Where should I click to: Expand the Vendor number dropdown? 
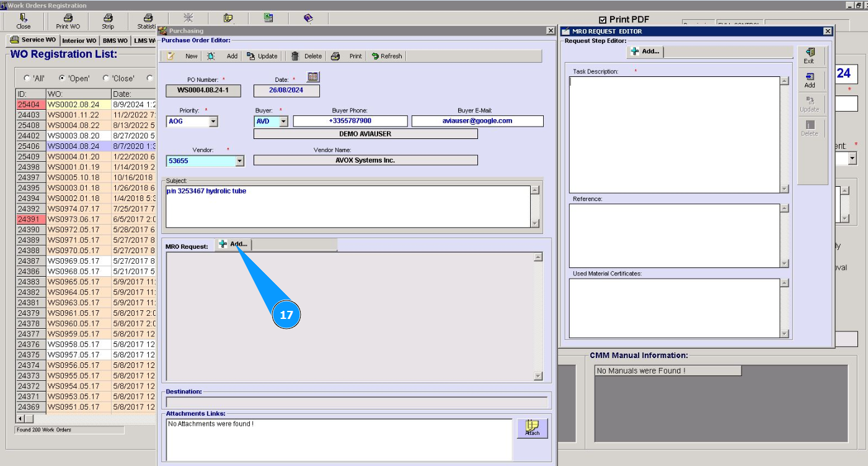[x=239, y=161]
